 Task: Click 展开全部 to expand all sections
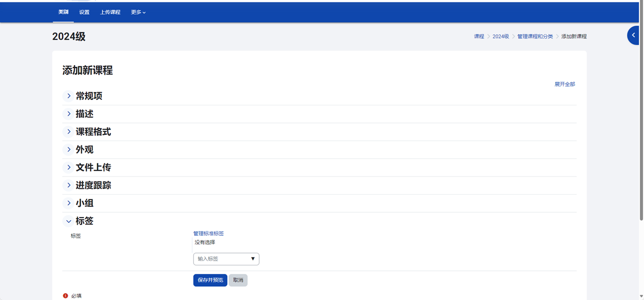click(564, 84)
